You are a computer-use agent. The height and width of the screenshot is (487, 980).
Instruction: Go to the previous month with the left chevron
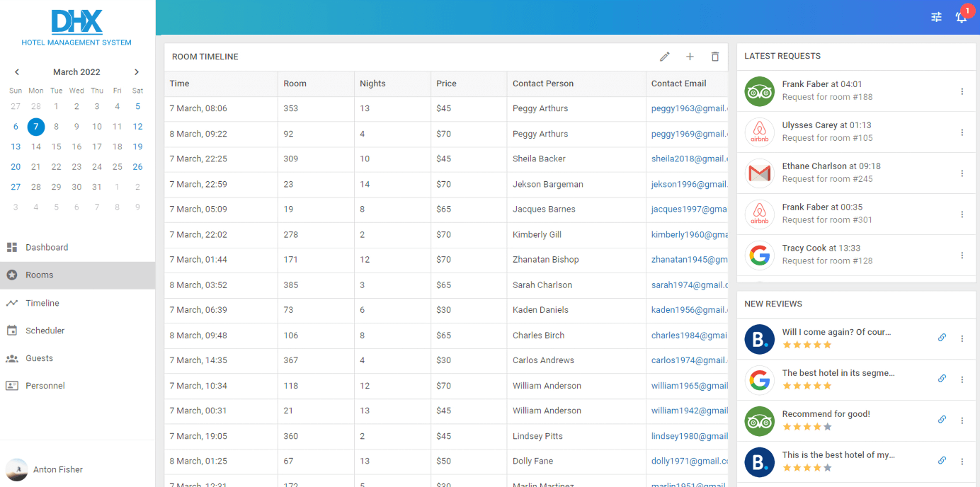pos(16,71)
